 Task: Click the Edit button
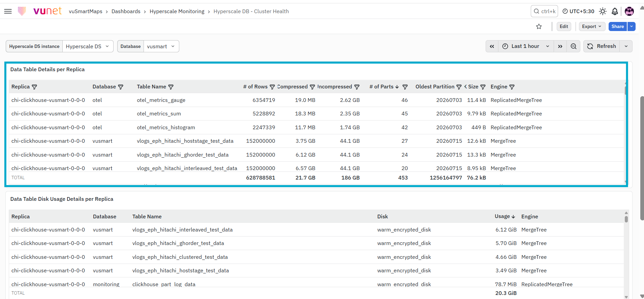click(564, 26)
